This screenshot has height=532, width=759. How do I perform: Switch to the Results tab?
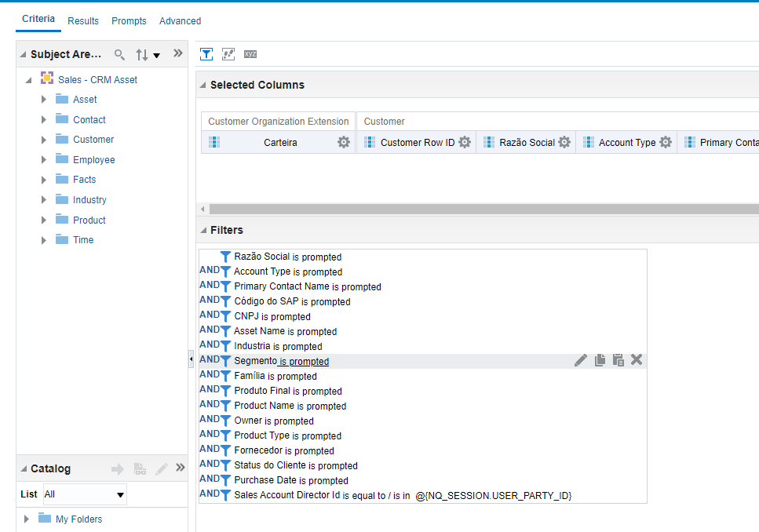pos(82,21)
